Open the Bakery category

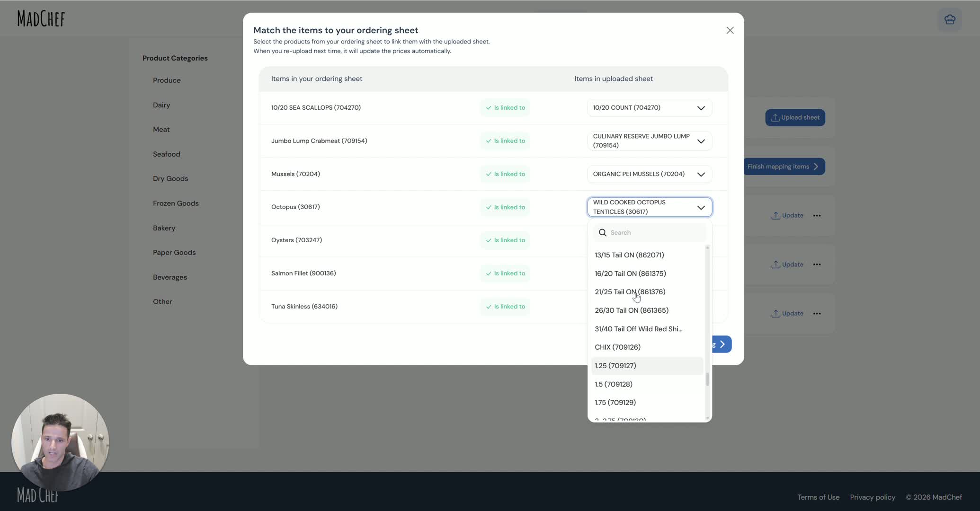[x=164, y=228]
